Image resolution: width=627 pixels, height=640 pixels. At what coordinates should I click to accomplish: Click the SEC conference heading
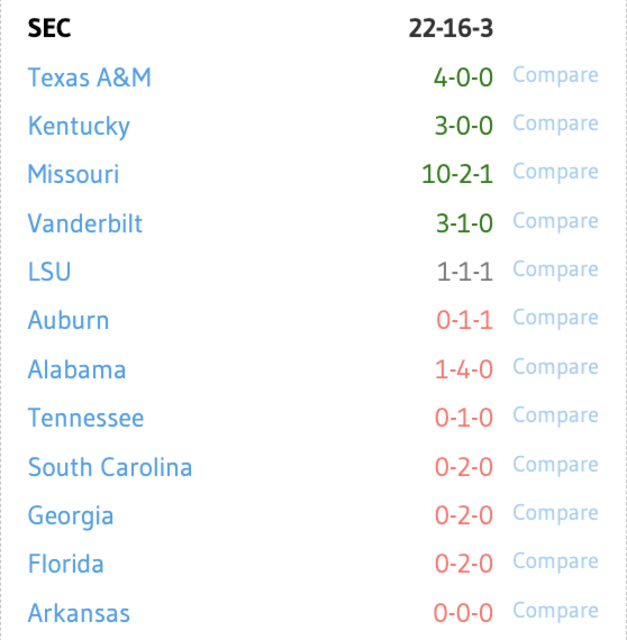pyautogui.click(x=49, y=28)
